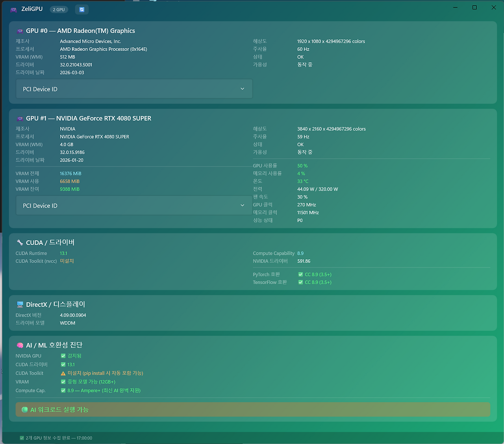Click the 59 Hz refresh rate value
This screenshot has height=444, width=504.
[303, 137]
